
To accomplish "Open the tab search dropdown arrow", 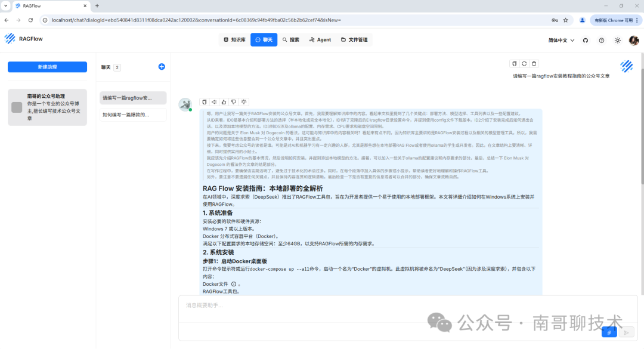I will (x=6, y=6).
